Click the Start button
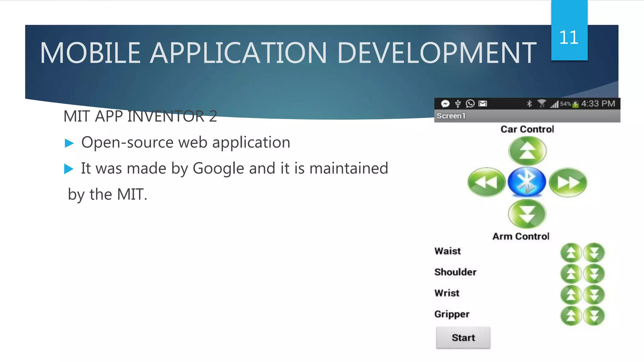This screenshot has width=644, height=362. (x=463, y=338)
